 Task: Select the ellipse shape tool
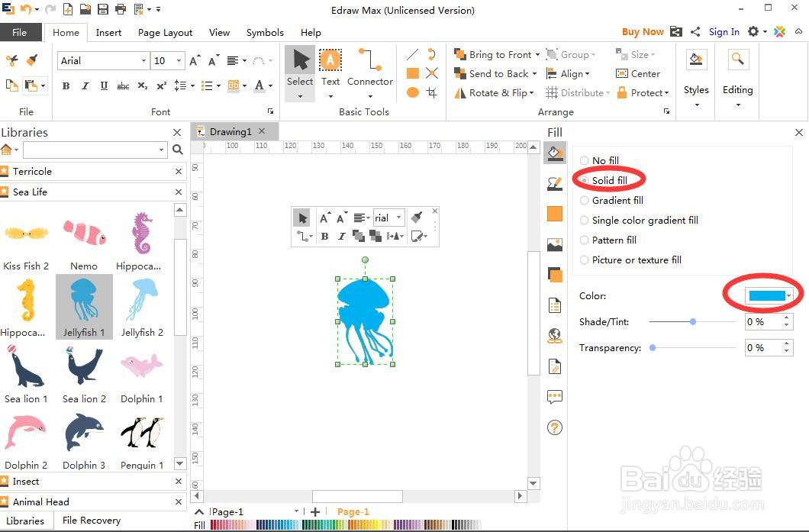coord(412,93)
